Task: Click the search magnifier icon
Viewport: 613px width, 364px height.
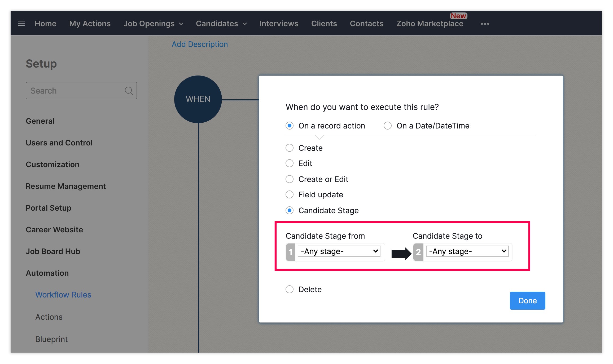Action: pyautogui.click(x=129, y=91)
